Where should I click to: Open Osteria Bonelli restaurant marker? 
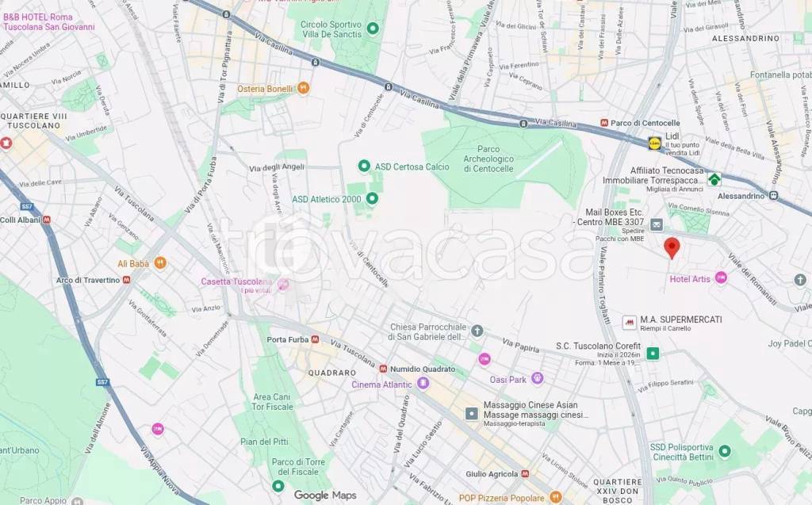pos(304,89)
